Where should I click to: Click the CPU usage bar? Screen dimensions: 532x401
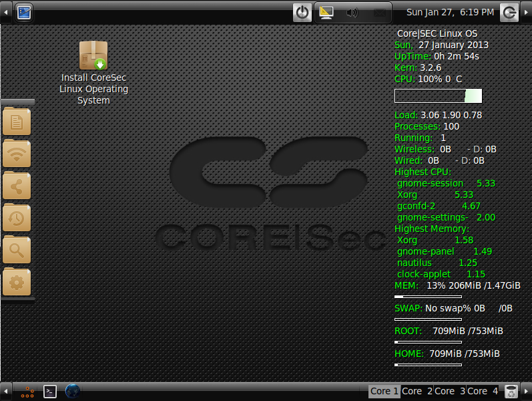[x=438, y=96]
